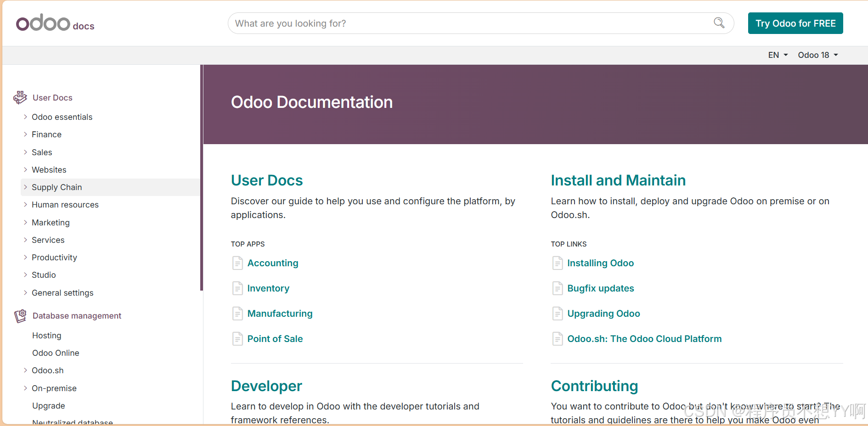This screenshot has width=868, height=426.
Task: Expand the Websites chevron
Action: (26, 170)
